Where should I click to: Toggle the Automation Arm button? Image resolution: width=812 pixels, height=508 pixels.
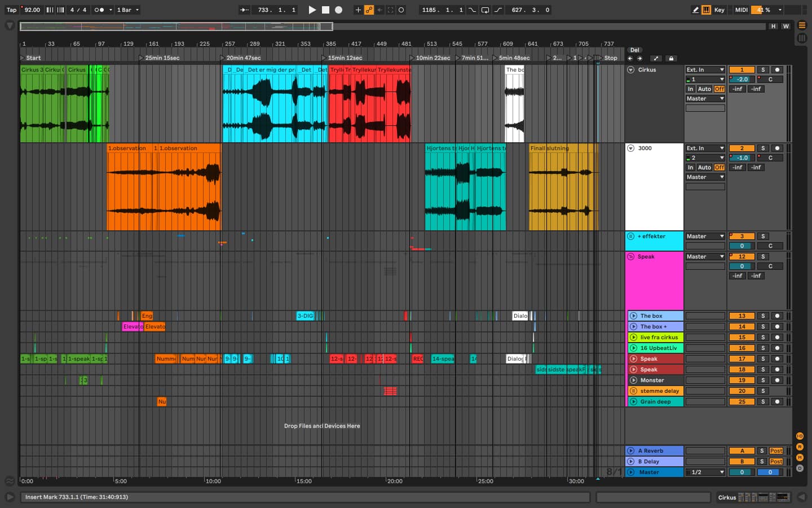click(369, 10)
